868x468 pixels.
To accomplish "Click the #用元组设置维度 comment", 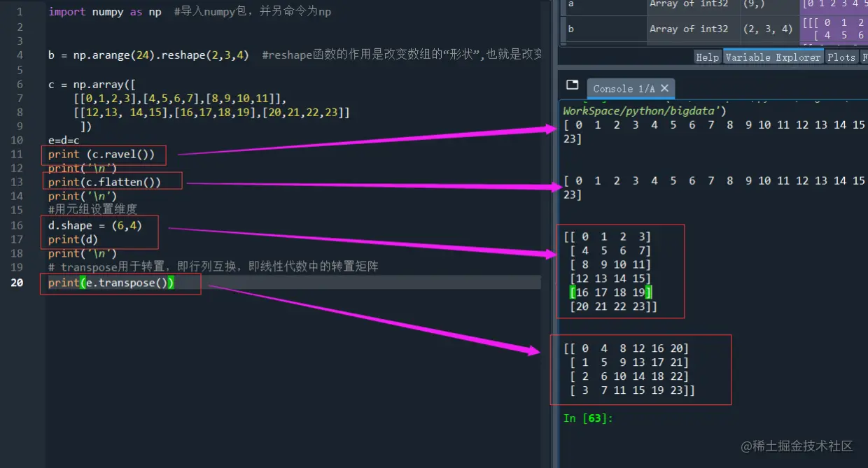I will (92, 209).
